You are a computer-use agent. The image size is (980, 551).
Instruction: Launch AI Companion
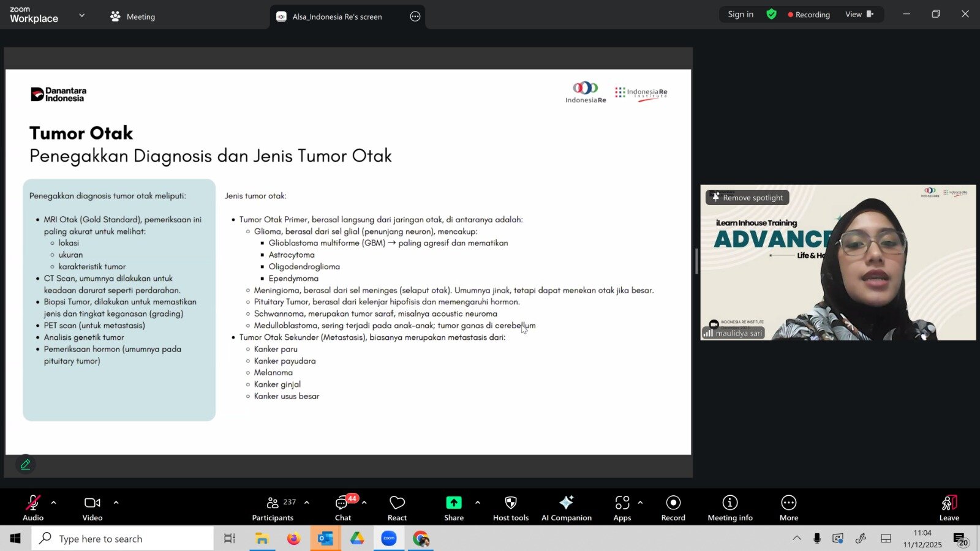[566, 508]
